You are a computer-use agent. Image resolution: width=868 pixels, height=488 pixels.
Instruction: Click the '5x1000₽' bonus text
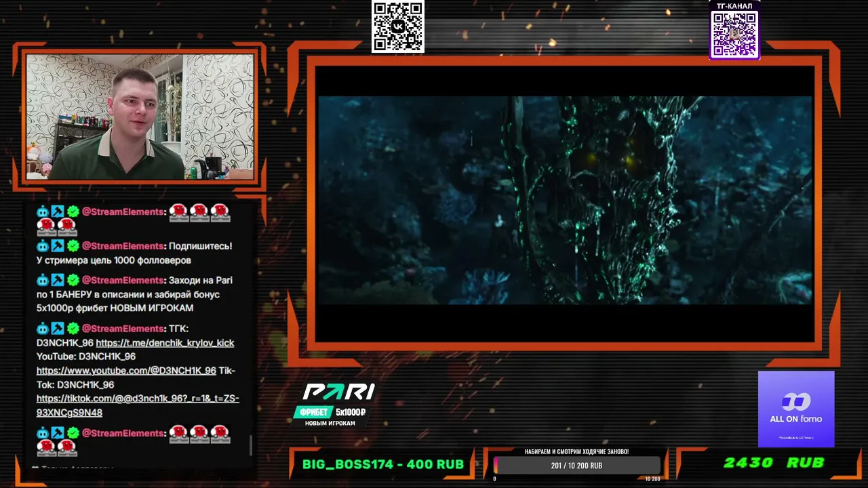click(351, 412)
